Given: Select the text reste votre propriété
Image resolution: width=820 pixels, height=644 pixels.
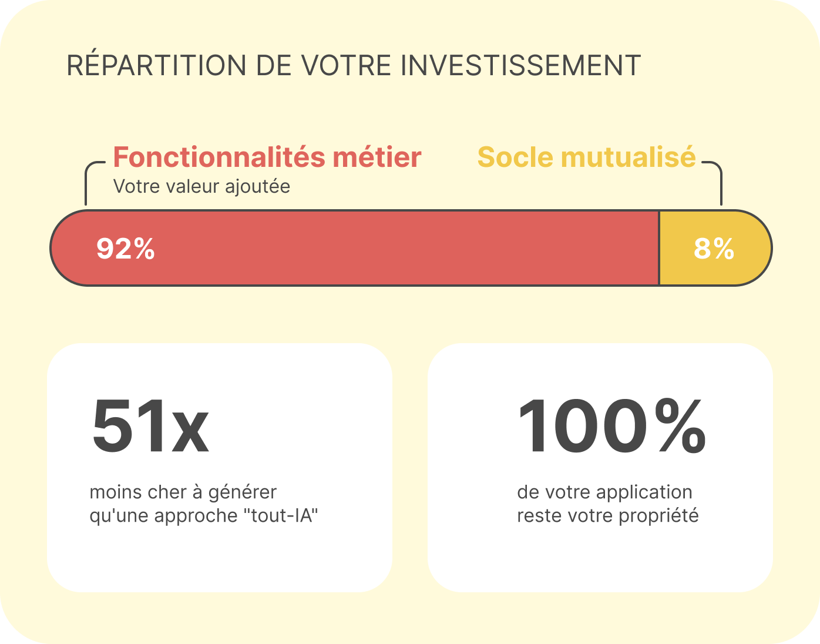Looking at the screenshot, I should [x=608, y=515].
